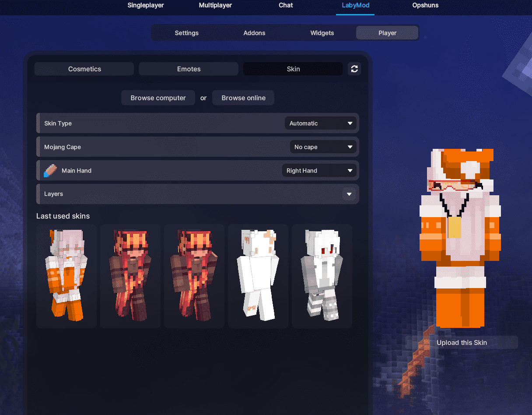Select the Skin tab
Screen dimensions: 532x415
(293, 69)
